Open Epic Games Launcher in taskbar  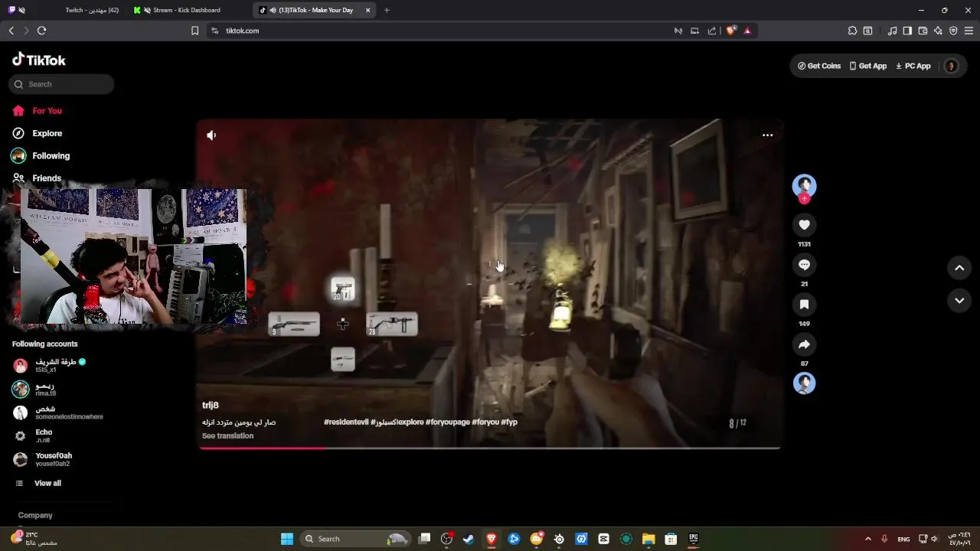(x=694, y=539)
